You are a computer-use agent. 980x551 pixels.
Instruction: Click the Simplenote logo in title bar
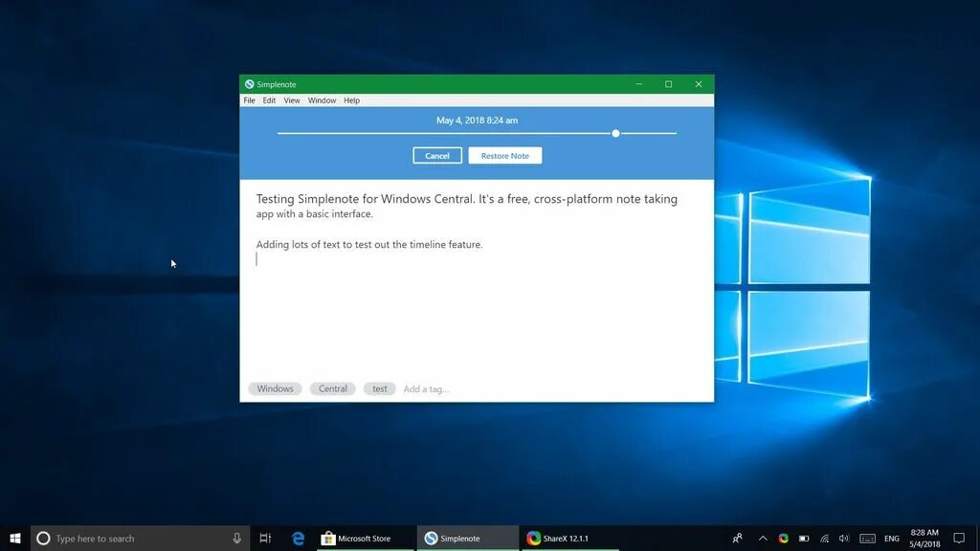coord(250,84)
